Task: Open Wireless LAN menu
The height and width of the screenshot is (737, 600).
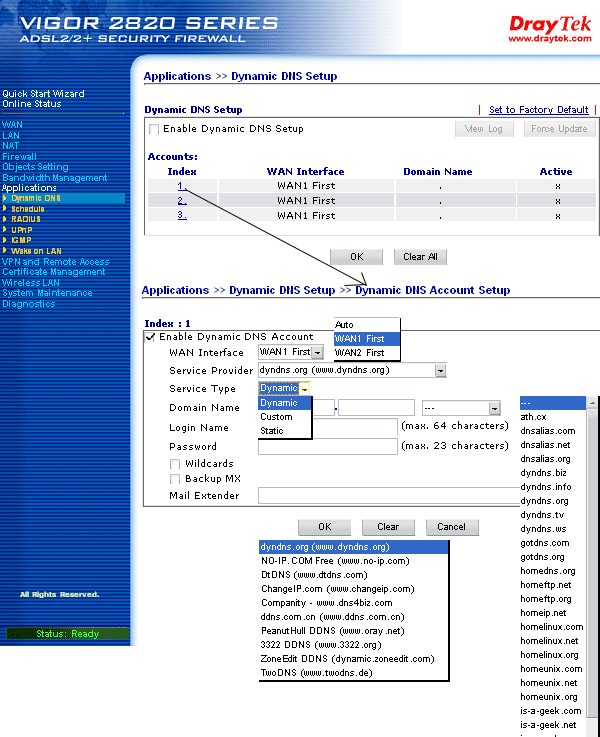Action: [31, 283]
